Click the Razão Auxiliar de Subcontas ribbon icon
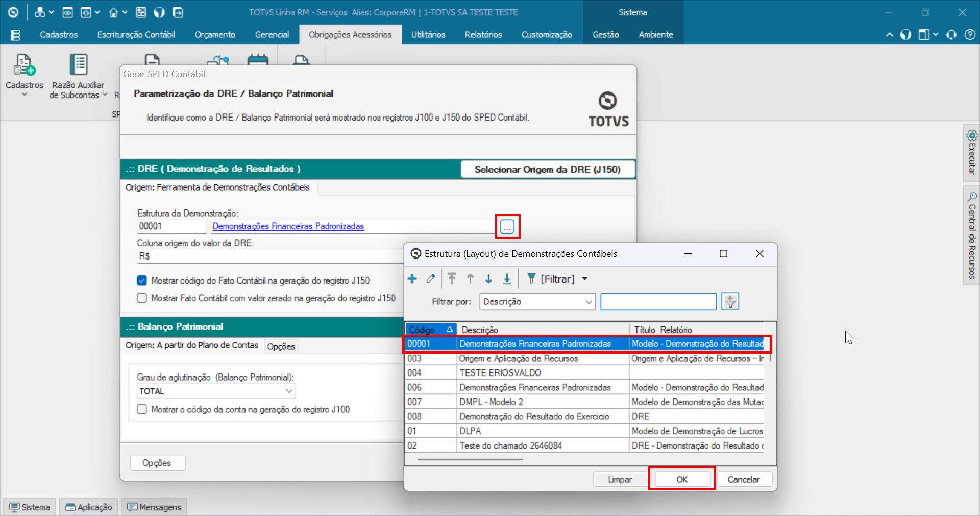The image size is (980, 516). pos(79,65)
